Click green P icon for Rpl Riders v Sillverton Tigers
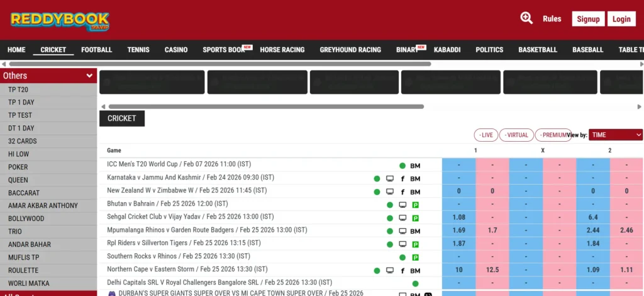 (415, 244)
